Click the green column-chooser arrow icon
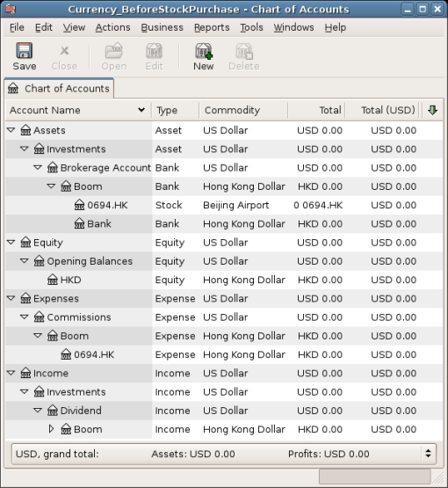 (x=432, y=110)
